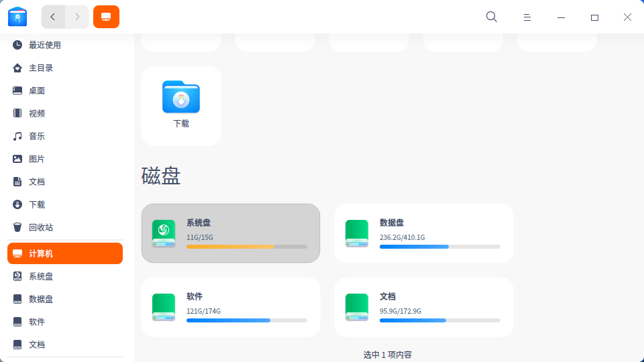Go back with the left arrow

tap(53, 17)
